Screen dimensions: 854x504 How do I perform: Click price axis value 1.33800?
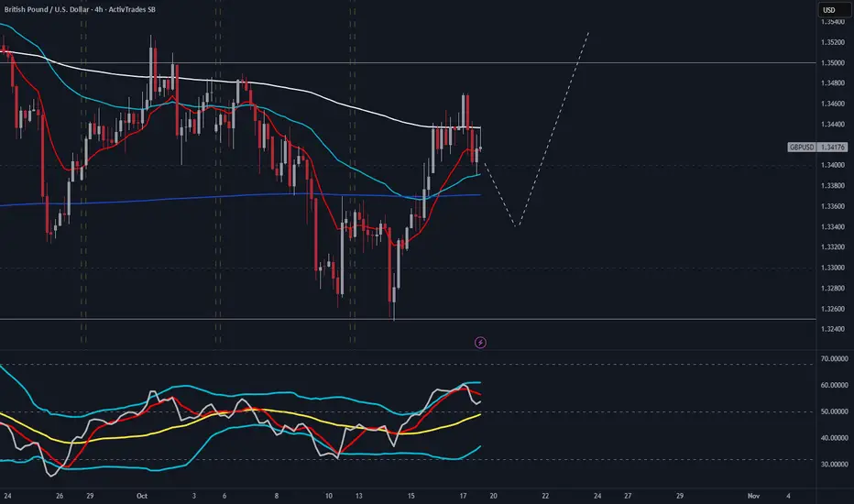(833, 186)
